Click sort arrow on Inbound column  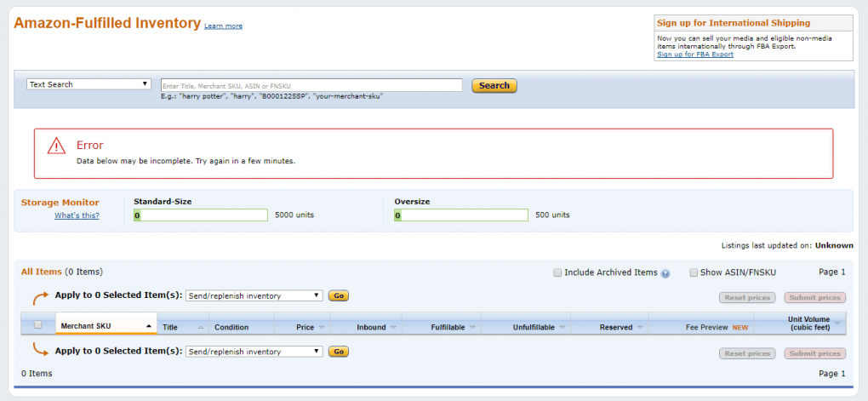coord(393,328)
